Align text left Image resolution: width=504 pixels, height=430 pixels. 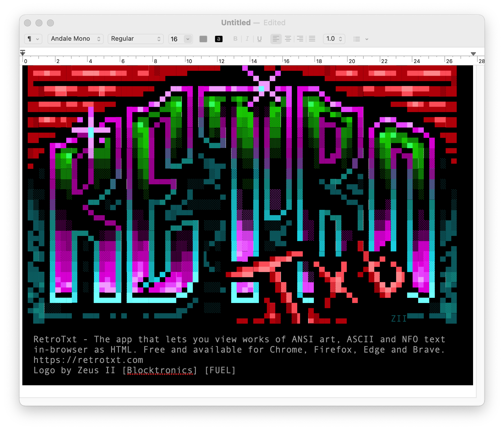point(276,39)
